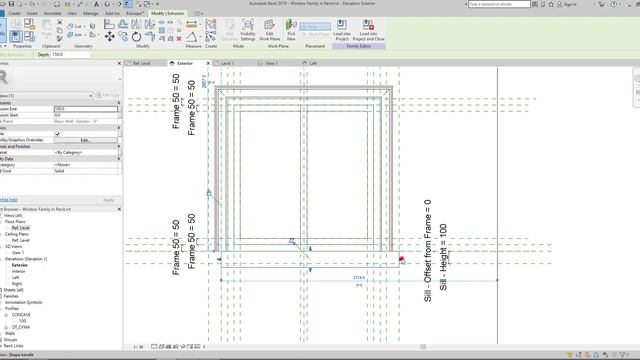Viewport: 640px width, 360px height.
Task: Click the Angular measure icon in Measure panel
Action: point(191,38)
